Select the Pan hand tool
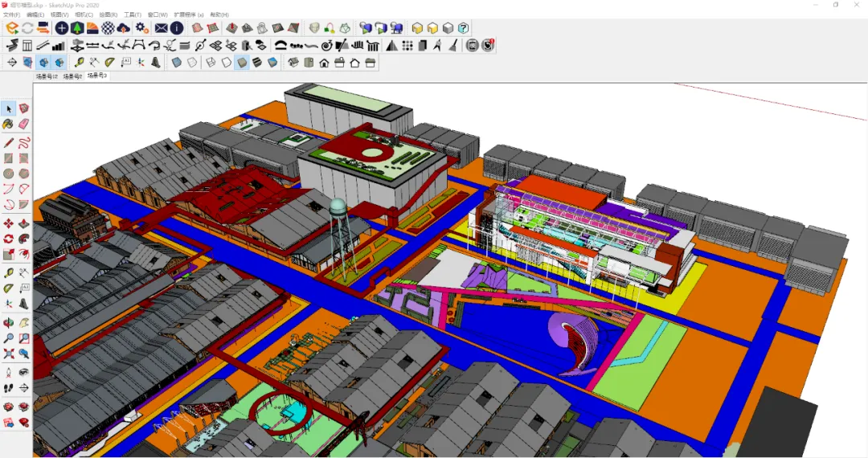The width and height of the screenshot is (868, 458). [x=24, y=322]
